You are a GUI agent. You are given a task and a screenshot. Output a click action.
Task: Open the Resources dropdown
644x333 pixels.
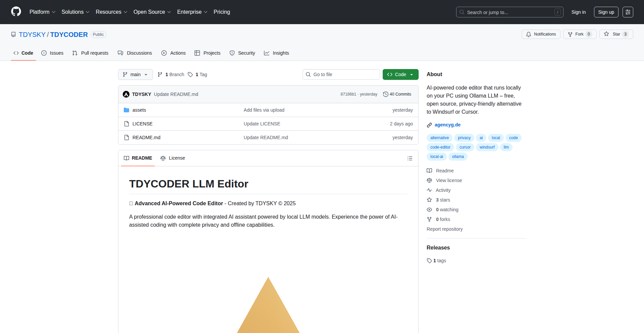click(x=111, y=12)
